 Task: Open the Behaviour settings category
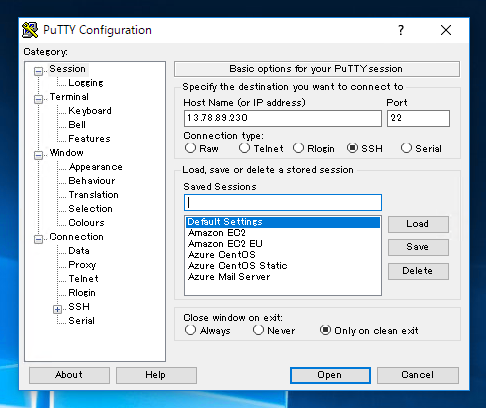click(x=92, y=181)
